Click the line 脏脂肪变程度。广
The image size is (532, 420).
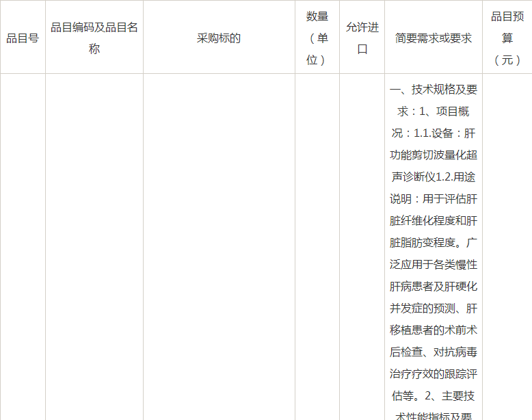tap(434, 243)
